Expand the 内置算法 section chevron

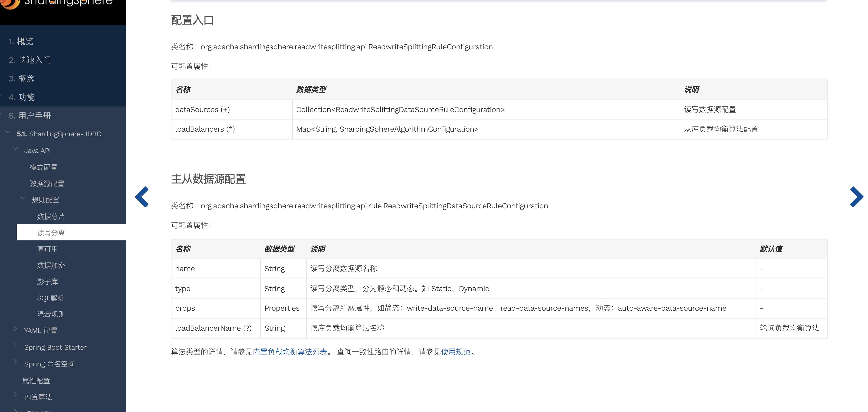point(15,395)
